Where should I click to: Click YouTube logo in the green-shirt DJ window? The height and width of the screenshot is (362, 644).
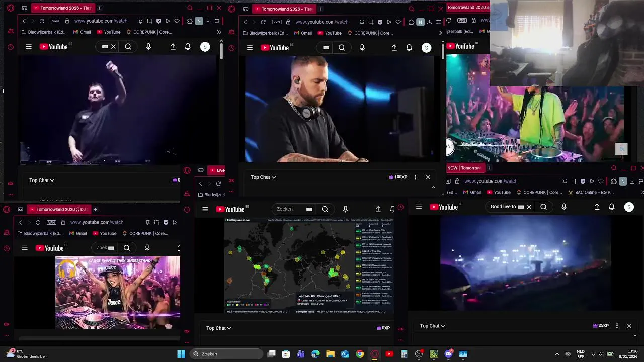coord(461,46)
